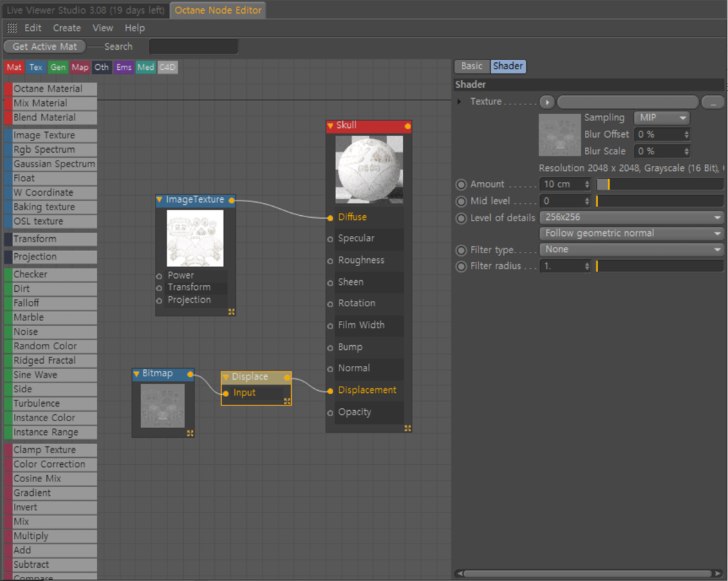The width and height of the screenshot is (728, 581).
Task: Filter node list by Ems category
Action: click(124, 67)
